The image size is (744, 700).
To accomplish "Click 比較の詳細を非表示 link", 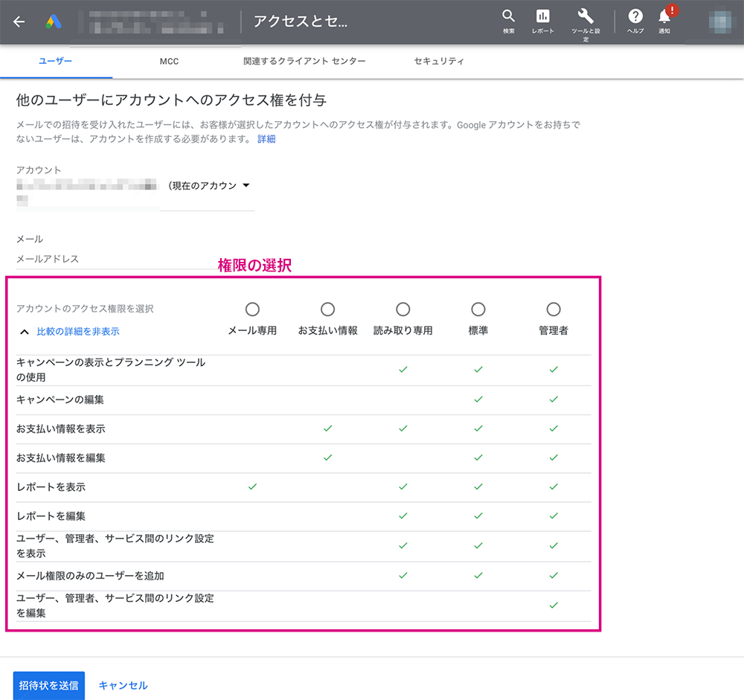I will pos(78,332).
